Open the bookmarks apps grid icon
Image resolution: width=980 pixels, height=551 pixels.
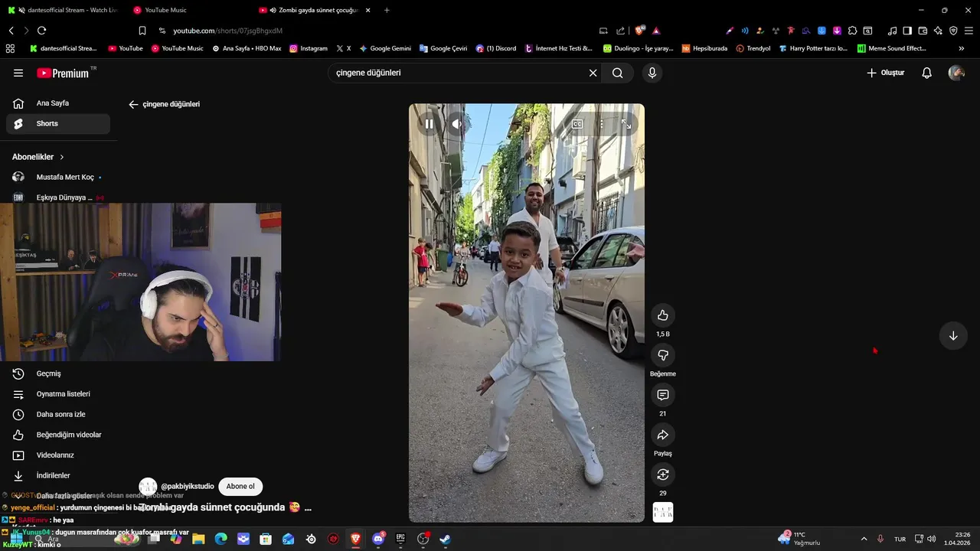click(x=10, y=48)
